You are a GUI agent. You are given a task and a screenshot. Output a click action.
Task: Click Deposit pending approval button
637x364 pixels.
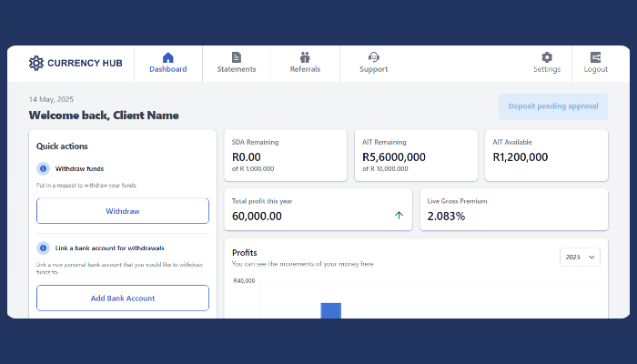(x=553, y=106)
